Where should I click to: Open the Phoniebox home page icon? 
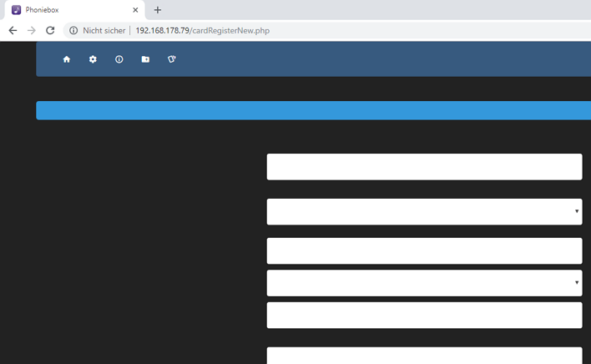67,59
